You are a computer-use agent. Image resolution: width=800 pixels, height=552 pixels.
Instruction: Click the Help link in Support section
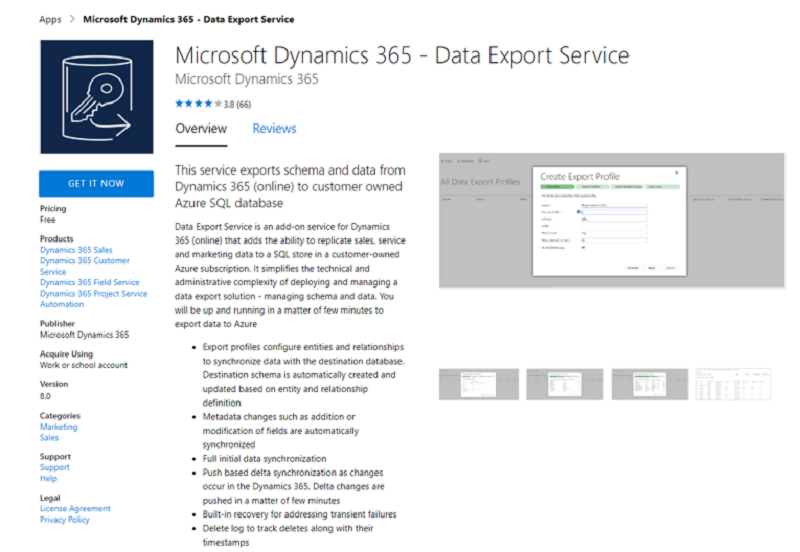[x=48, y=479]
